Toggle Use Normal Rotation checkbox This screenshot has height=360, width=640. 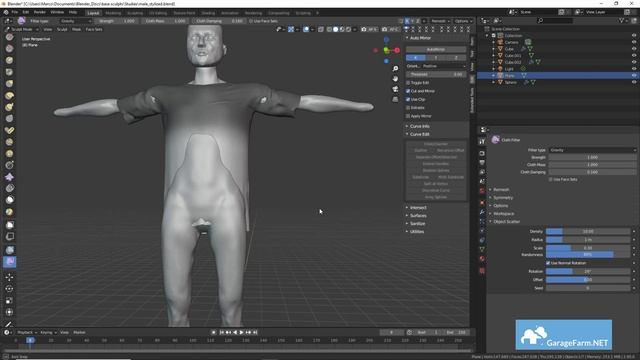coord(548,263)
